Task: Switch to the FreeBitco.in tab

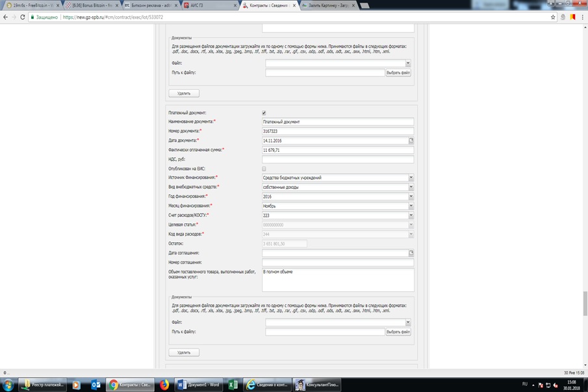Action: pos(31,6)
